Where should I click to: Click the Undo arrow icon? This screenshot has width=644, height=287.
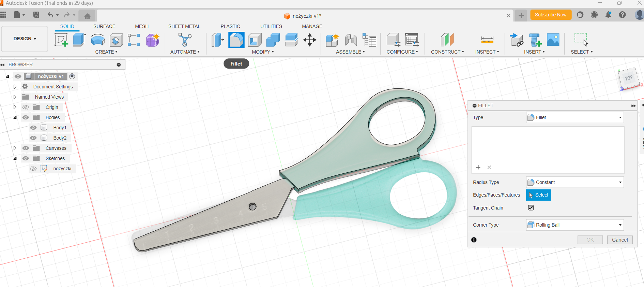coord(50,15)
